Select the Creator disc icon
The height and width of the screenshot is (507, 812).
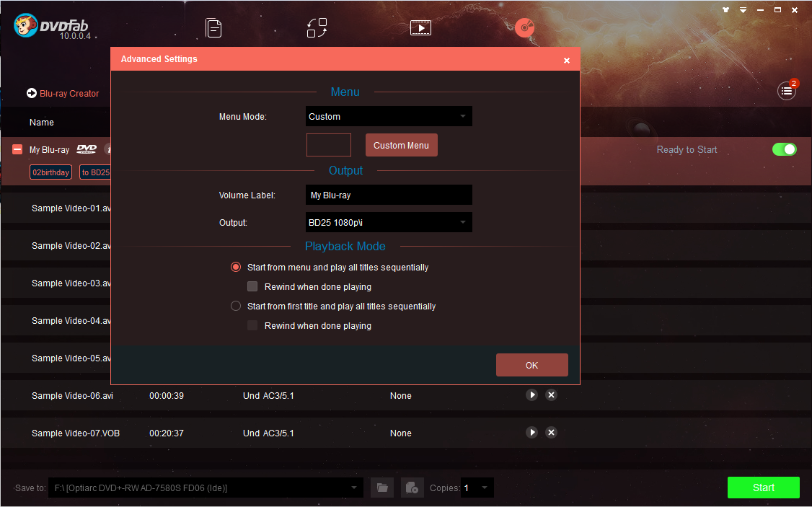524,28
